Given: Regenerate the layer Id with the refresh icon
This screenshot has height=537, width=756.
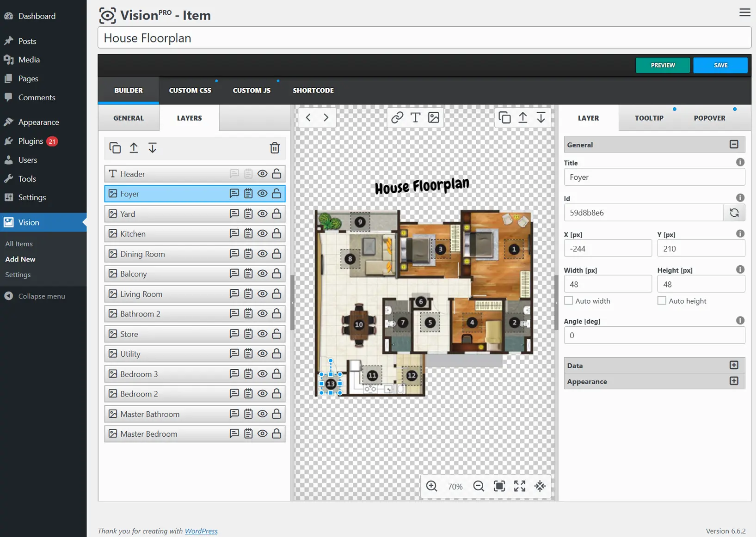Looking at the screenshot, I should [734, 213].
